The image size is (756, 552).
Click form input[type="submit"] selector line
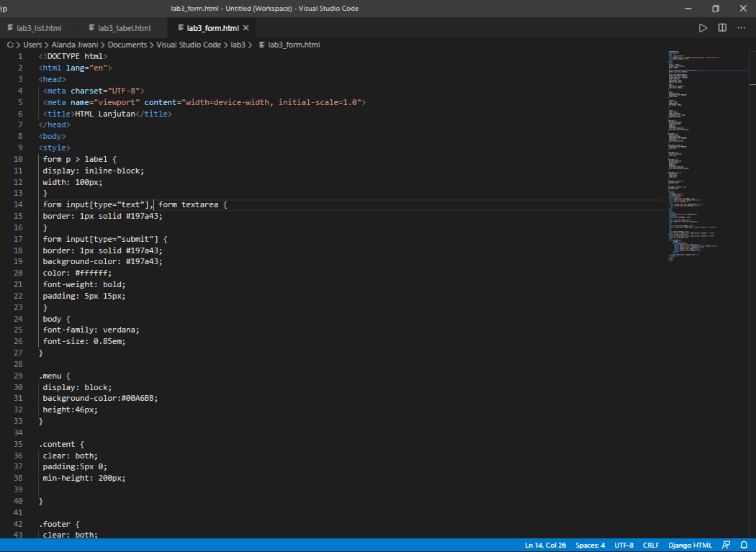tap(105, 239)
